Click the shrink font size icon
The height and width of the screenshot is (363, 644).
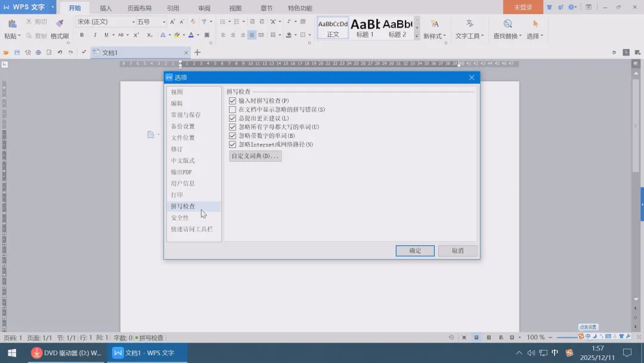pyautogui.click(x=181, y=21)
